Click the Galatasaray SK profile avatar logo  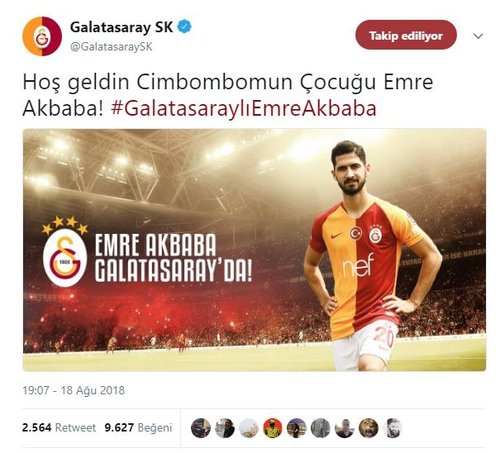42,36
